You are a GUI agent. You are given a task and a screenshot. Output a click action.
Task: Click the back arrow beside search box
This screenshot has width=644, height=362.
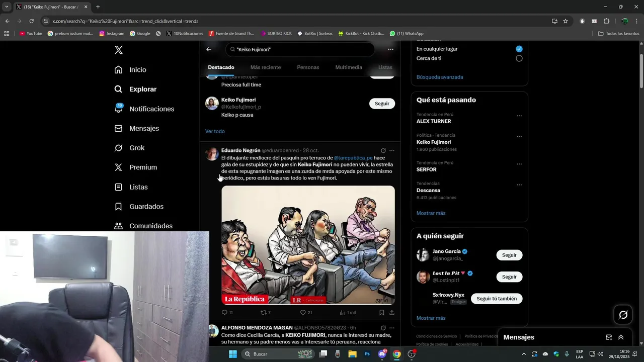[x=209, y=49]
